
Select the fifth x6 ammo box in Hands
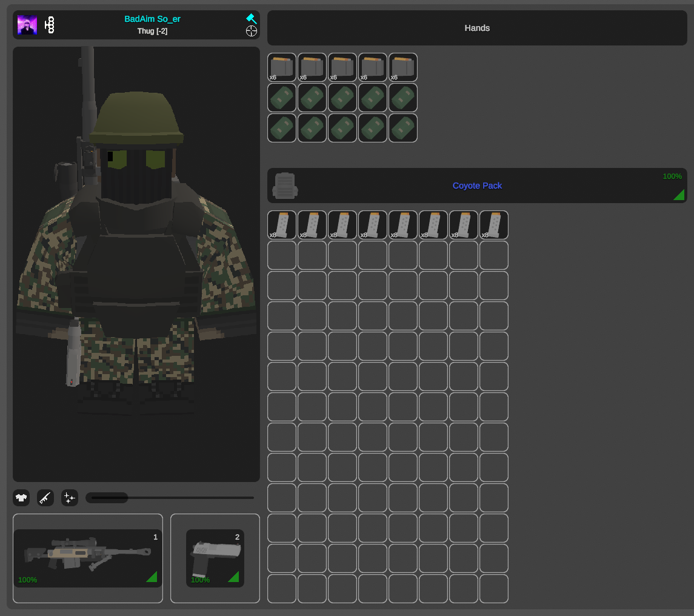403,67
